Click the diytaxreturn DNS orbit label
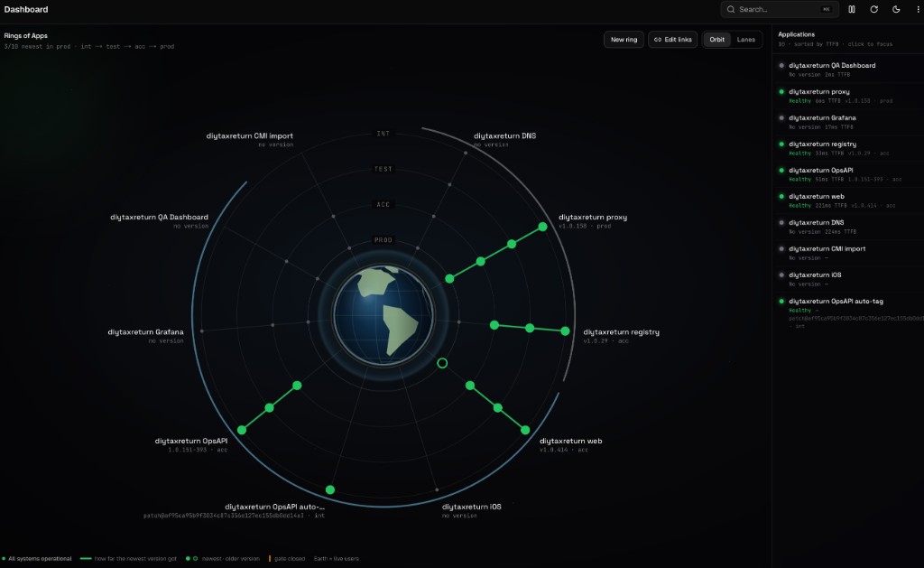This screenshot has height=568, width=924. point(505,135)
